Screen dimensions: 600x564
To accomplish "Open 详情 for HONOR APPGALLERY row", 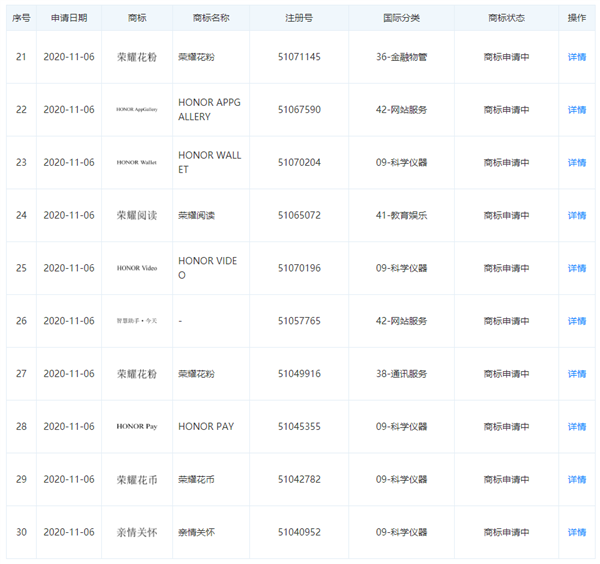I will pos(577,110).
